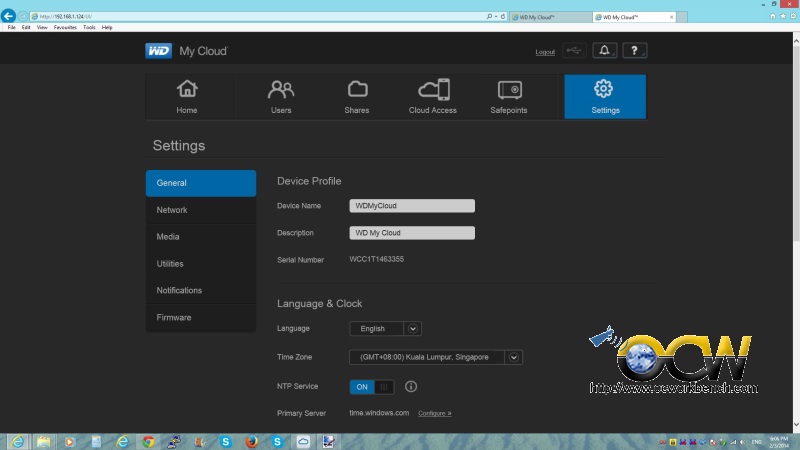Select the General settings tab
The height and width of the screenshot is (450, 800).
(x=201, y=183)
